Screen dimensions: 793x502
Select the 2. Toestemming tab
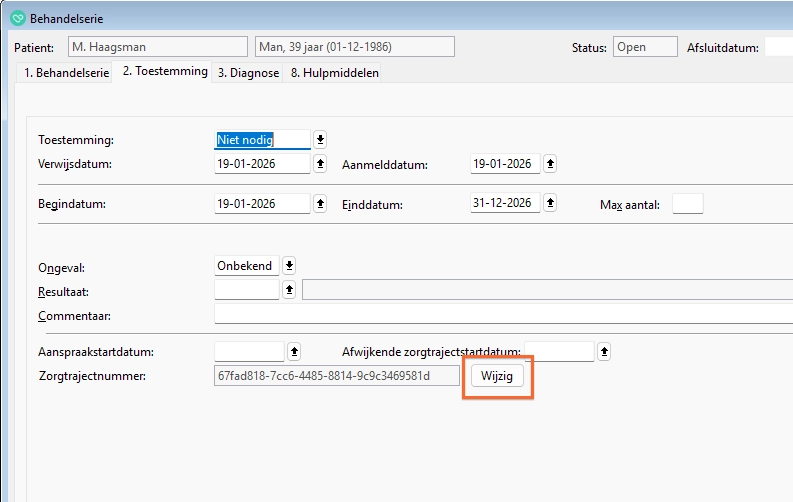tap(165, 72)
